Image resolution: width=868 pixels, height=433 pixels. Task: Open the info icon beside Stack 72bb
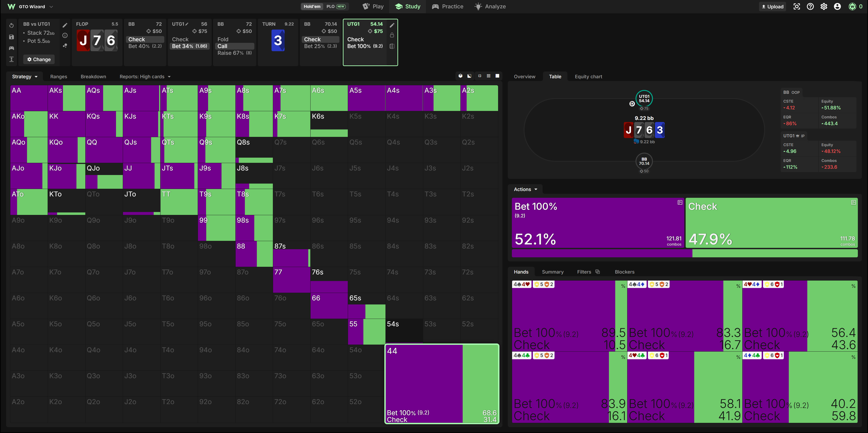click(65, 35)
